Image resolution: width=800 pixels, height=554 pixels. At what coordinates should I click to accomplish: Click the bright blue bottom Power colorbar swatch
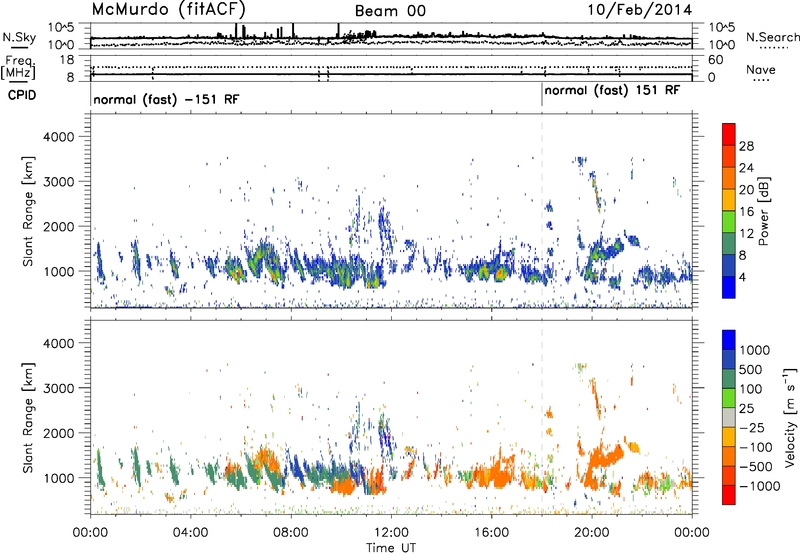pos(729,287)
